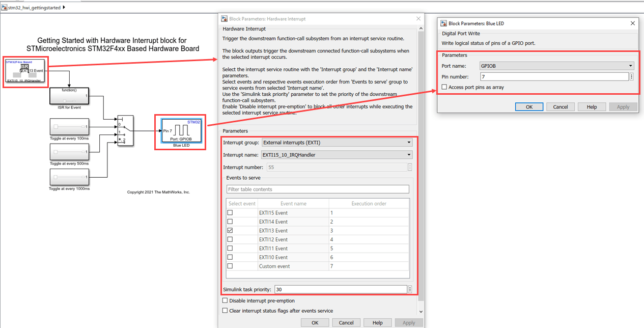Click the ISR for Event function block
Screen dimensions: 644x328
coord(69,96)
